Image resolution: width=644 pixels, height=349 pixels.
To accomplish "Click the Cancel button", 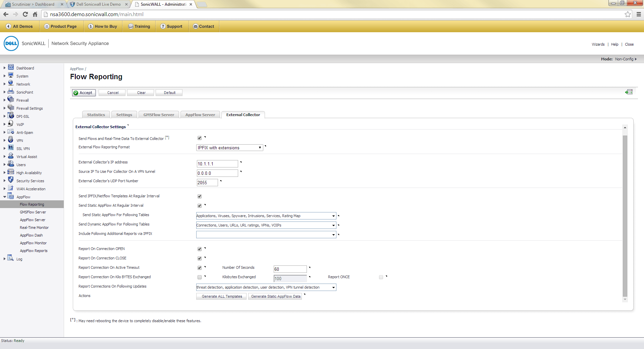I will click(x=113, y=93).
